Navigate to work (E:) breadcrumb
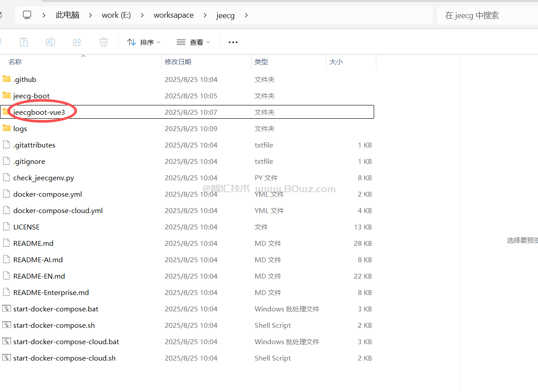 tap(116, 15)
